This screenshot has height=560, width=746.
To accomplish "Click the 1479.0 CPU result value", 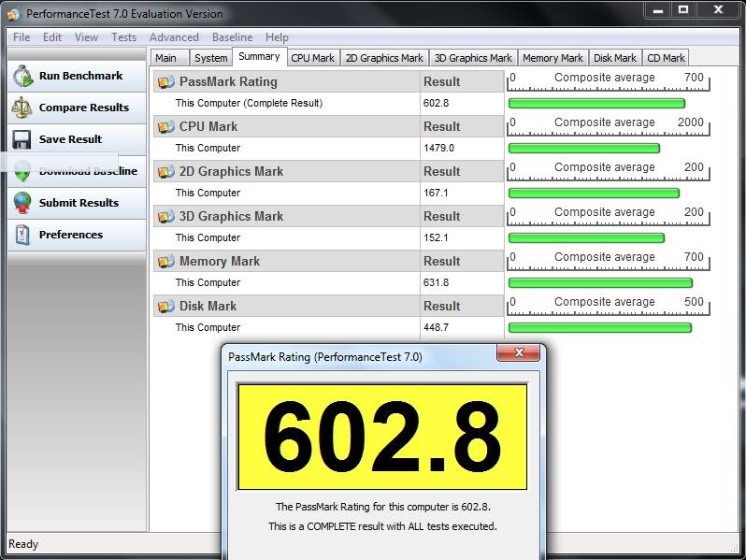I will (x=438, y=148).
